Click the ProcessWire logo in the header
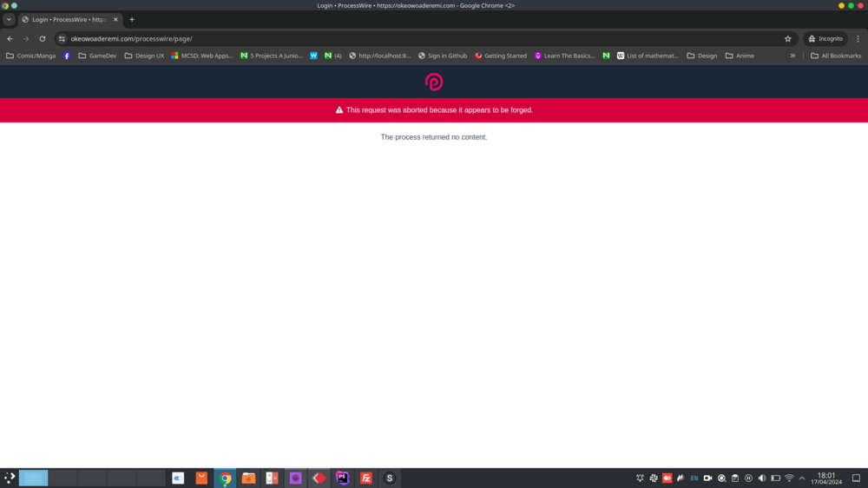Image resolution: width=868 pixels, height=488 pixels. pos(434,82)
